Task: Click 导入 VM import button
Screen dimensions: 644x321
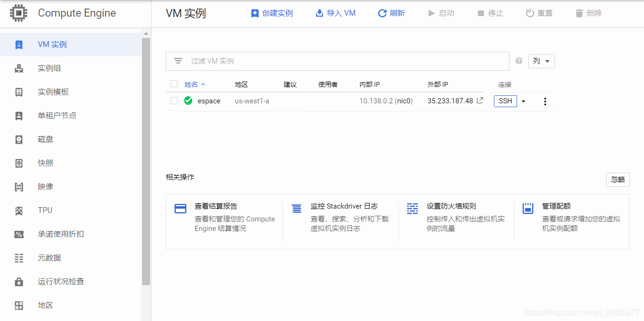Action: (335, 13)
